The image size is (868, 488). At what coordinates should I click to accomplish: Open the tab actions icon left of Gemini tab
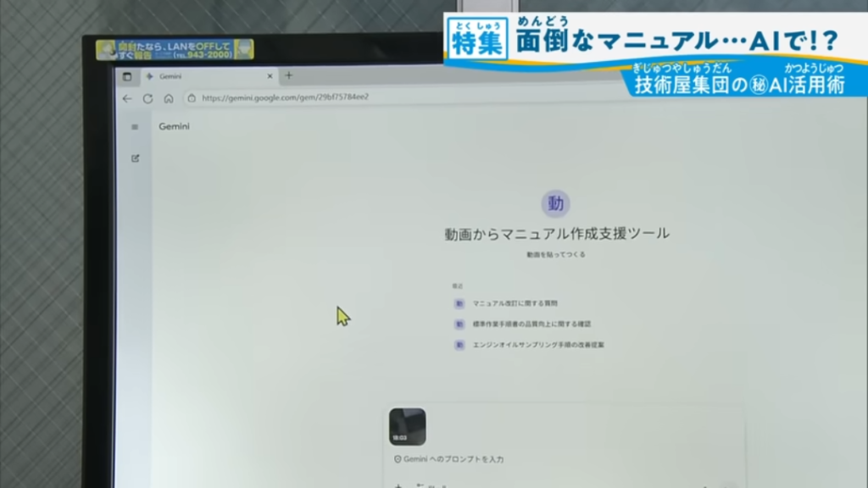(x=127, y=76)
